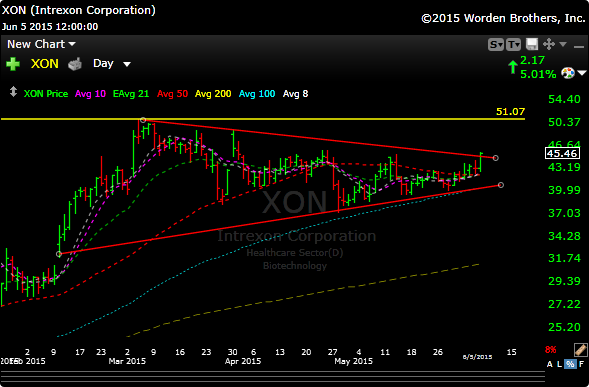589x387 pixels.
Task: Click the 45.46 current price box
Action: (x=562, y=153)
